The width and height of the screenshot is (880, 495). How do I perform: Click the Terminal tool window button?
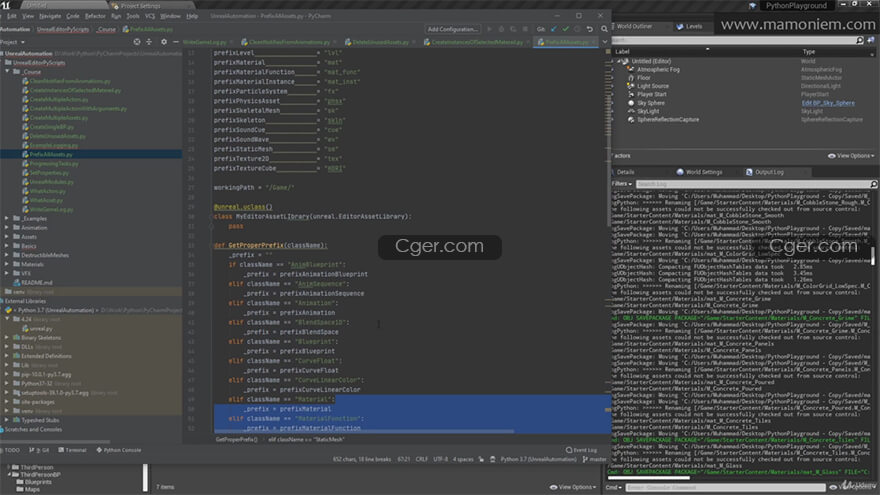pos(72,450)
